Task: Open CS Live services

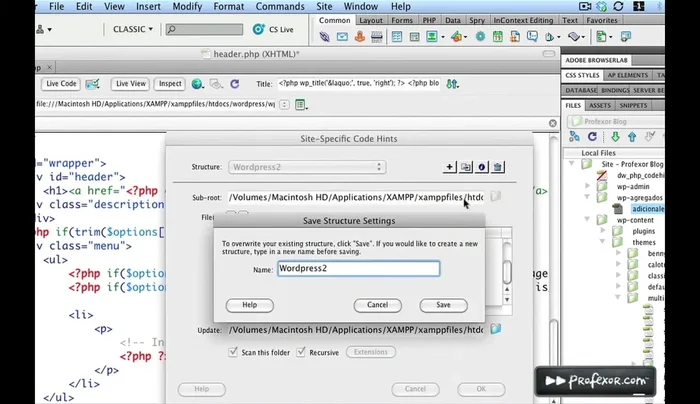Action: coord(273,29)
